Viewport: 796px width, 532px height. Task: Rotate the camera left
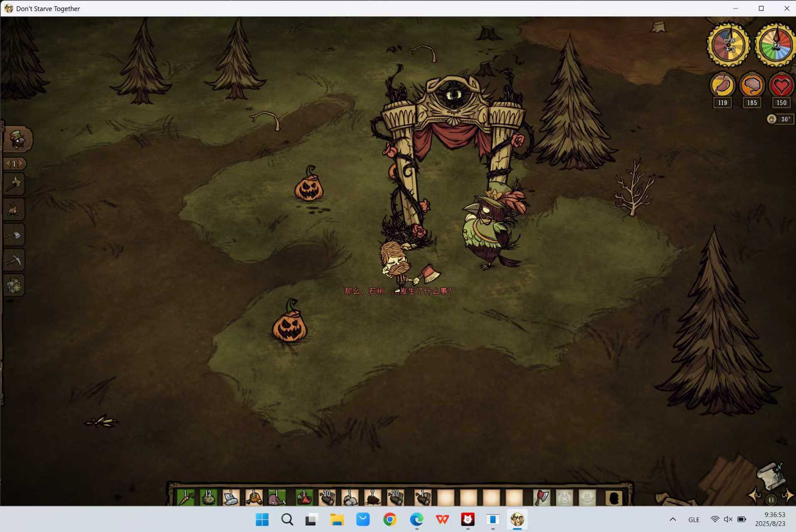point(754,495)
